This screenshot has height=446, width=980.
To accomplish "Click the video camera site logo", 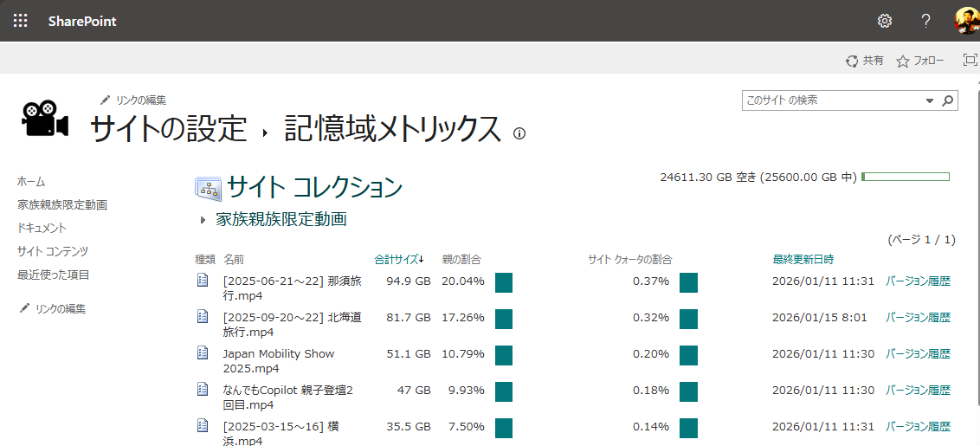I will point(44,120).
